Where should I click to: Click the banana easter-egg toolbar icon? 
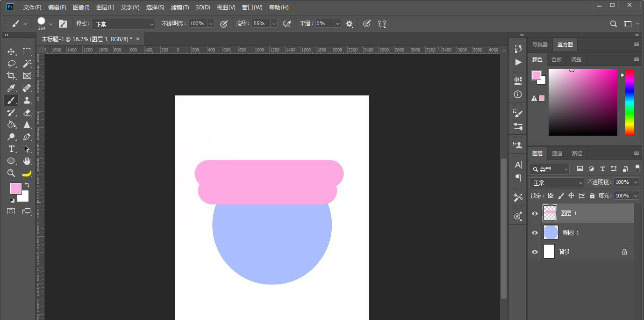[x=27, y=173]
